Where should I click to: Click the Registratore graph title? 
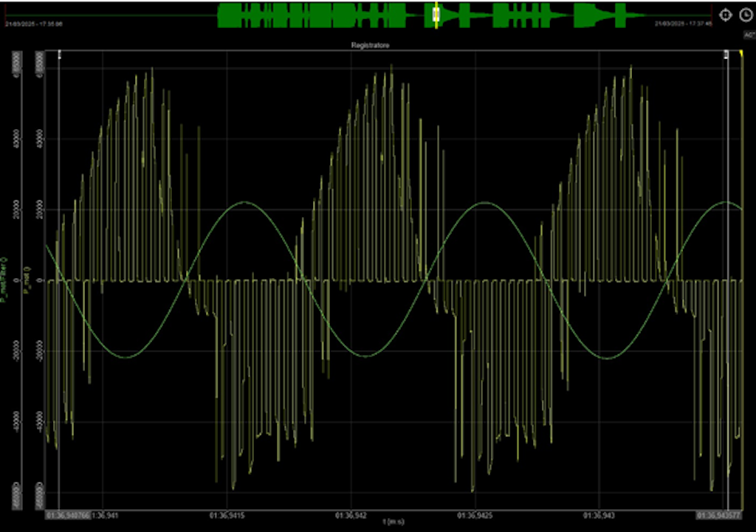coord(371,45)
